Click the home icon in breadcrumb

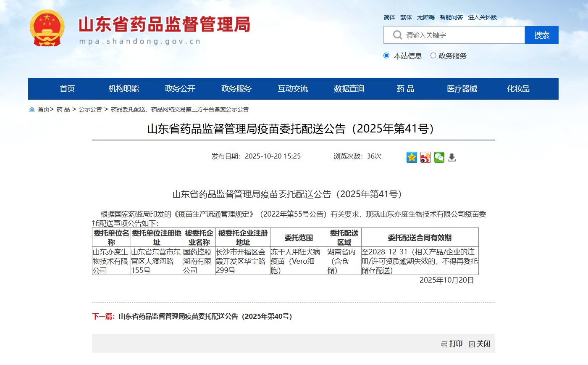(32, 109)
